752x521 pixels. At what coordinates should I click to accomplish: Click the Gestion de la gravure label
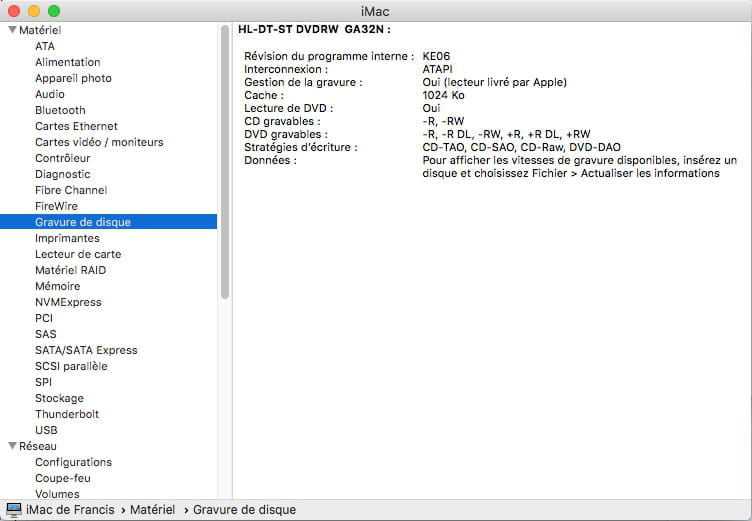click(304, 82)
